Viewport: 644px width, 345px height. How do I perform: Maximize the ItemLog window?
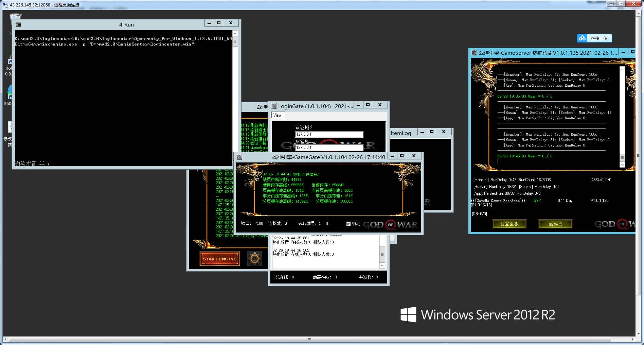(432, 132)
